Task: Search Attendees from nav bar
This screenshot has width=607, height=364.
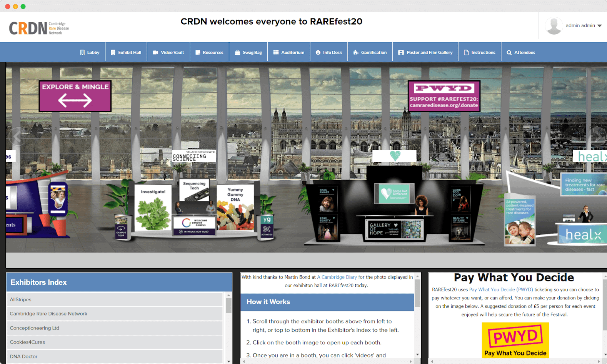Action: pyautogui.click(x=521, y=52)
